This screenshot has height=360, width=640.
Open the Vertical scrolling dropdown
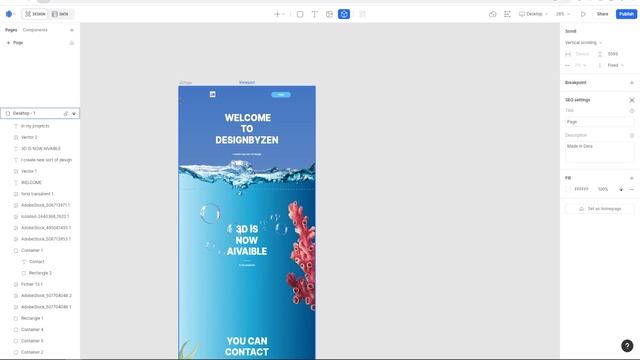[584, 42]
